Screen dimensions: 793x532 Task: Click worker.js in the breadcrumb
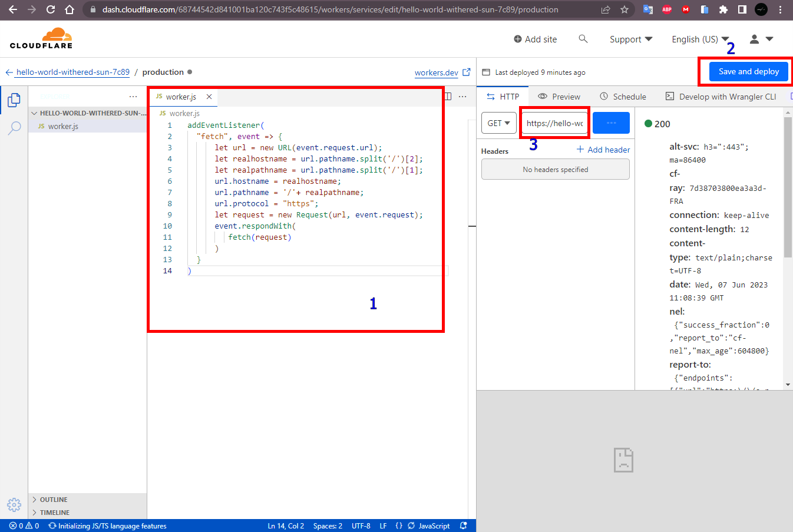[180, 113]
